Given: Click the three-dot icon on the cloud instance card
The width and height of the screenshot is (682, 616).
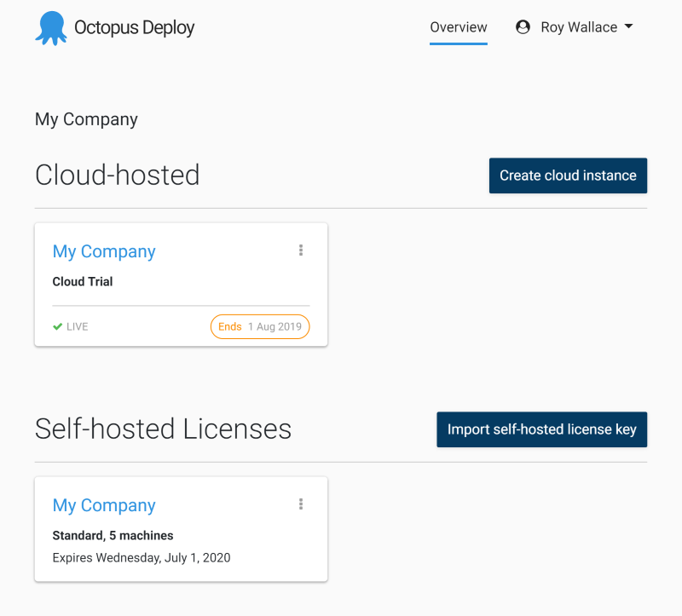Looking at the screenshot, I should pyautogui.click(x=300, y=250).
